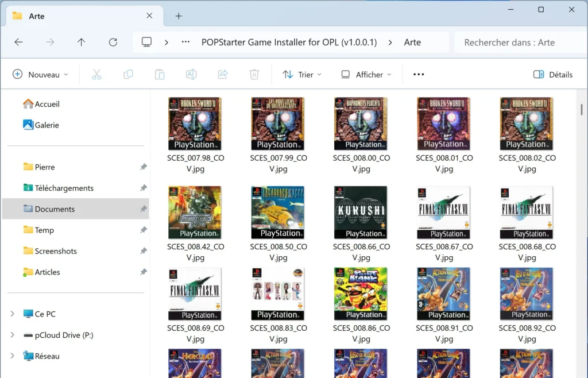Open Accueil in the sidebar

41,104
